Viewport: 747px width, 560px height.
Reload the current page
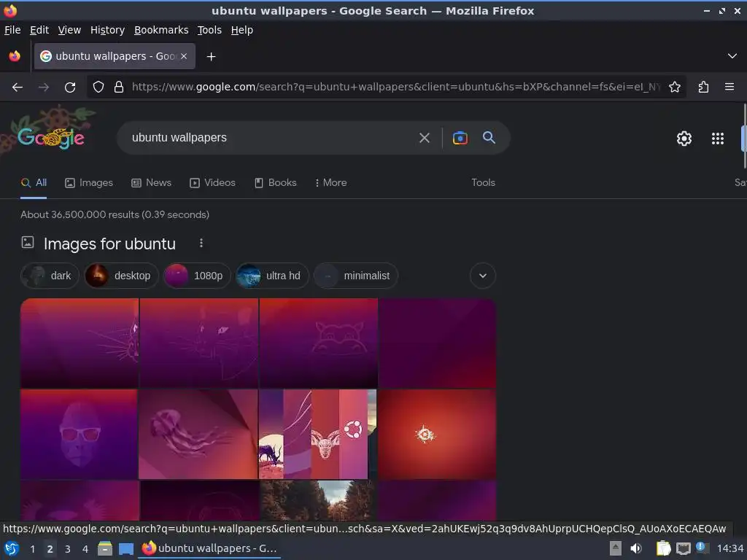70,87
